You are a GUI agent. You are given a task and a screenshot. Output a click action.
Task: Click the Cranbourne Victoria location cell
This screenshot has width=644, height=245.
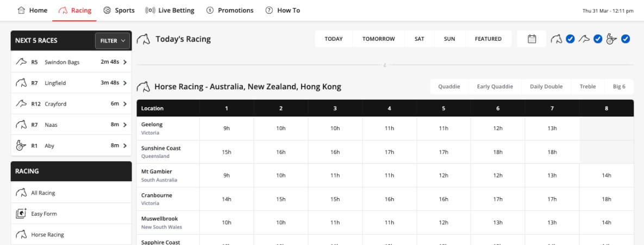pos(168,199)
